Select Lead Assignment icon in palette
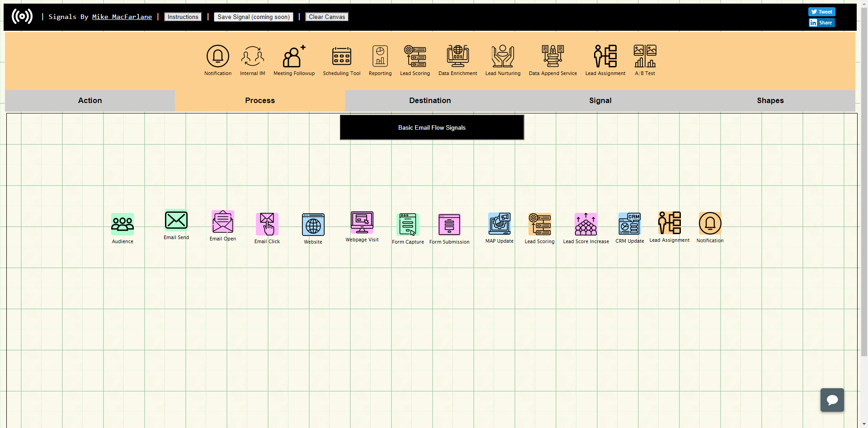 [x=605, y=56]
